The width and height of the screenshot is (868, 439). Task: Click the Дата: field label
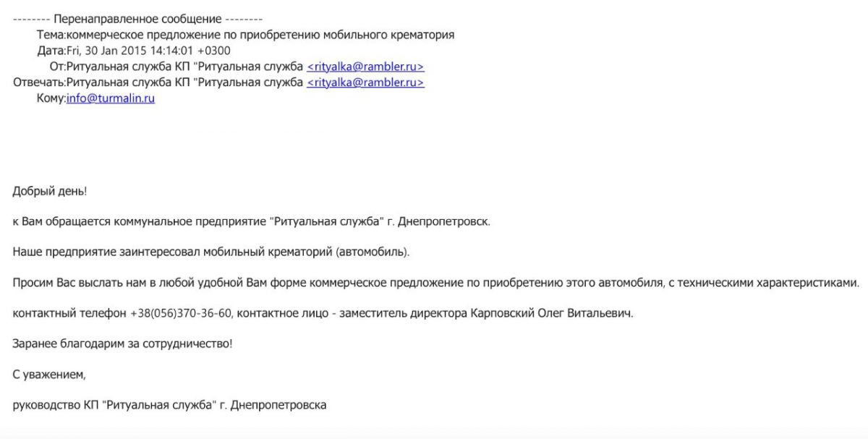point(51,51)
